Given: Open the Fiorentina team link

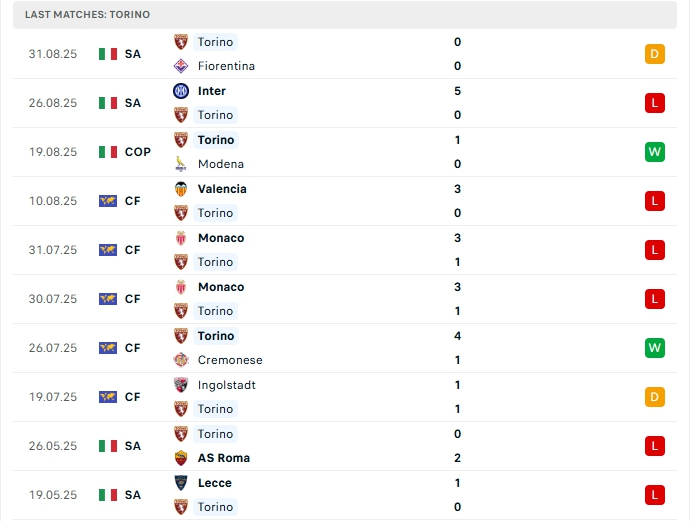Looking at the screenshot, I should [x=226, y=66].
